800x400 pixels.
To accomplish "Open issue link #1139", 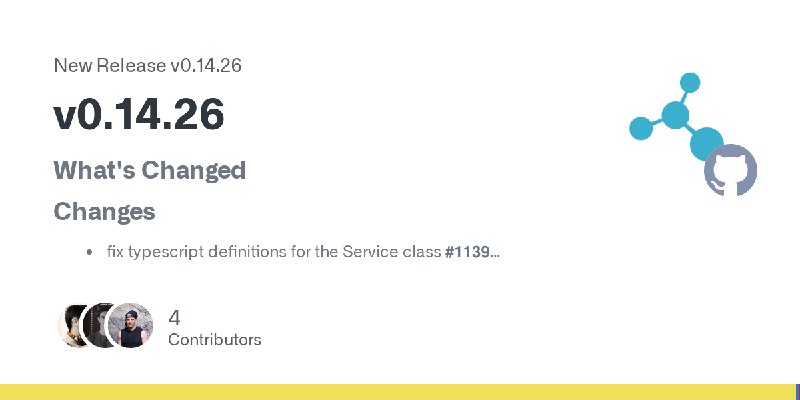I will (x=467, y=252).
